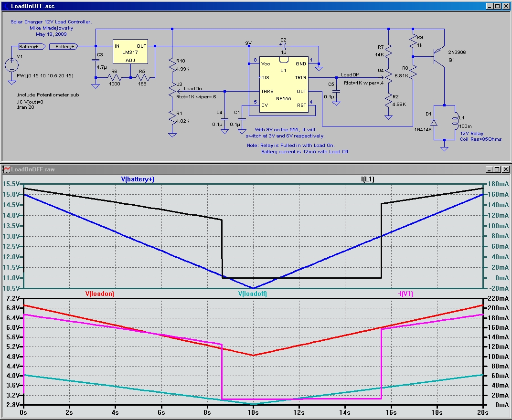Click the "Rtot=1K wiper=.6" parameter text
This screenshot has height=420, width=512.
click(x=196, y=96)
